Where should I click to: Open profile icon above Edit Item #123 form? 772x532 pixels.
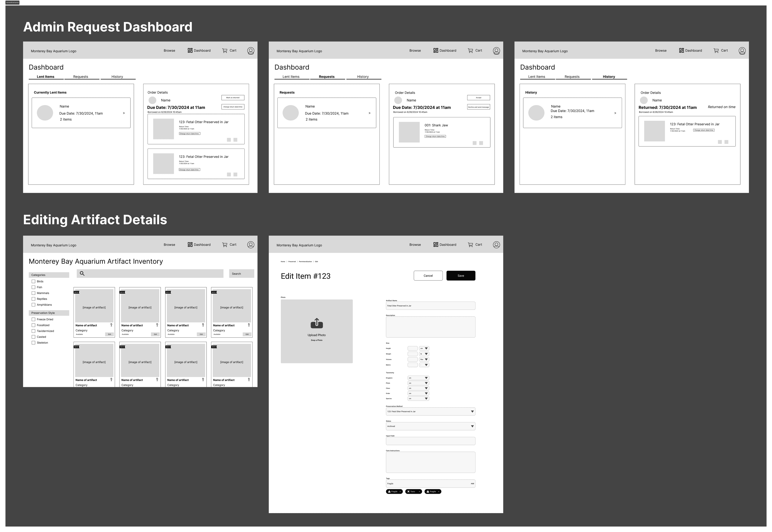(496, 245)
